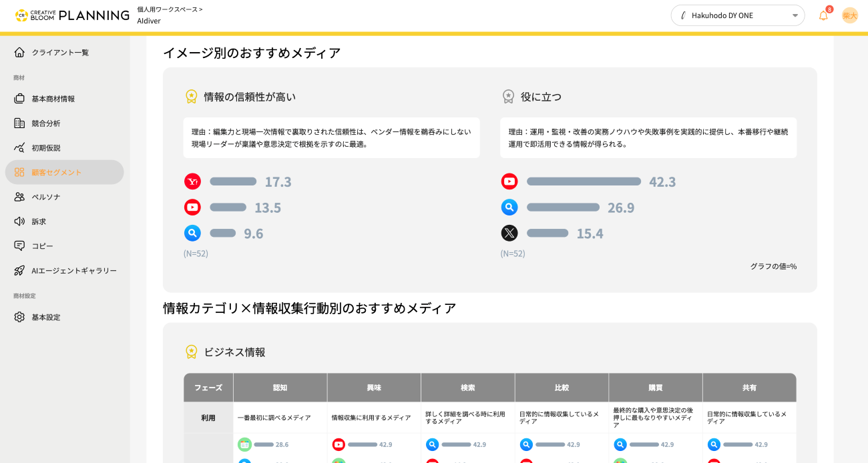
Task: Click the 初期仮説 chart icon in sidebar
Action: (x=20, y=147)
